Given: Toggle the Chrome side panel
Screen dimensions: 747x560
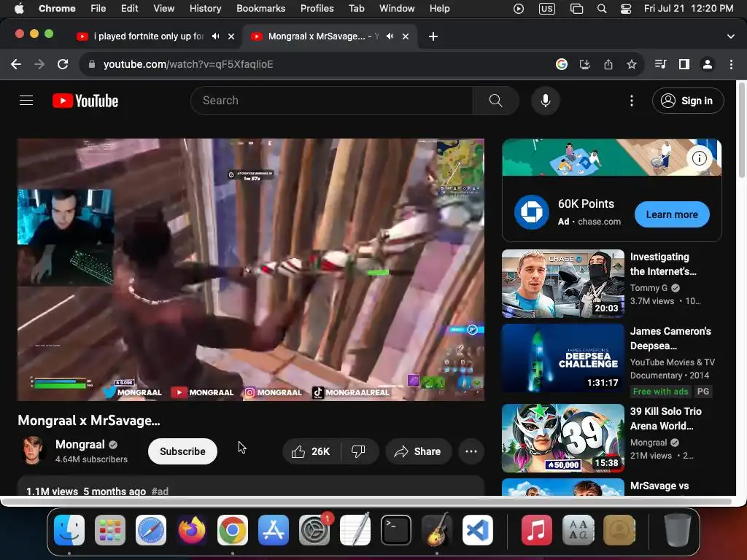Looking at the screenshot, I should (684, 64).
